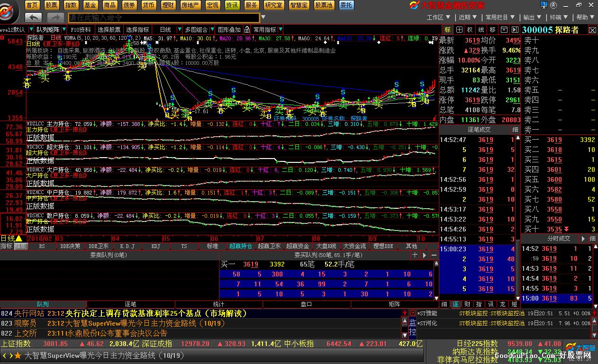Select the 标 toolbar icon above quote panel

click(447, 29)
